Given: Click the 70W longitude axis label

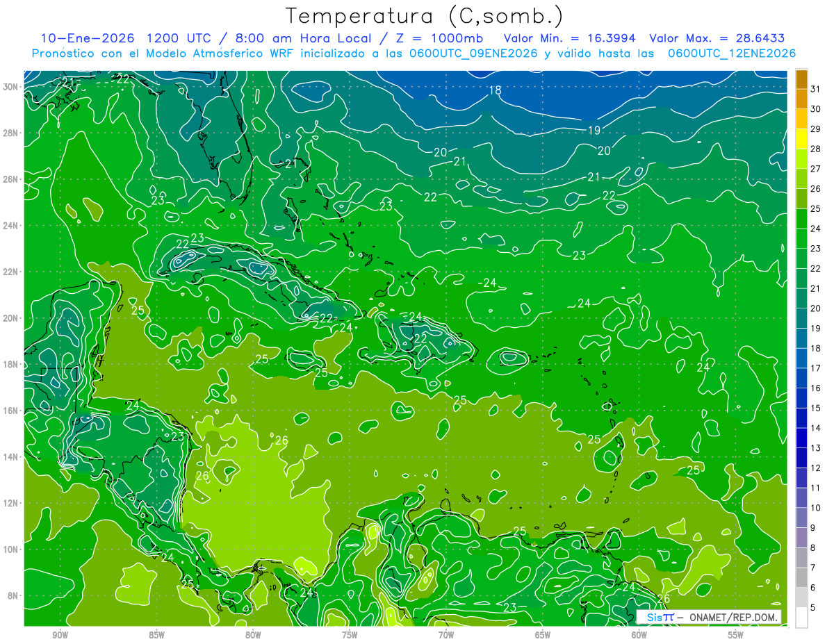Looking at the screenshot, I should (446, 635).
